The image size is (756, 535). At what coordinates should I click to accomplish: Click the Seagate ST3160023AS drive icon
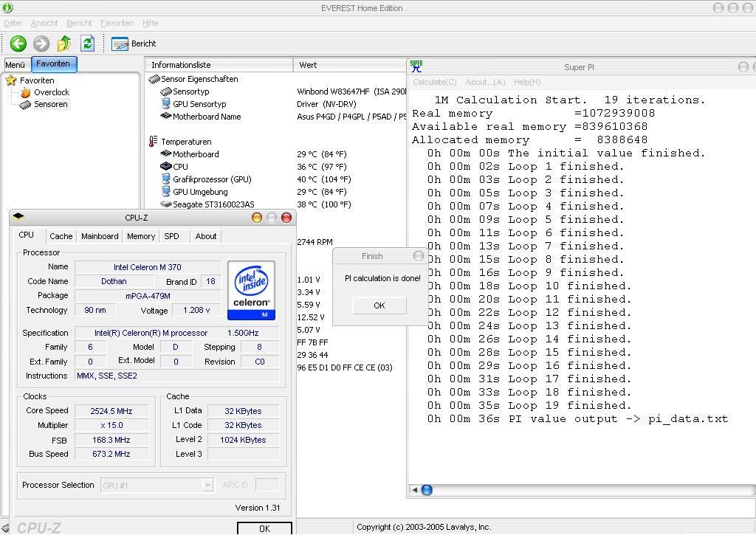(166, 204)
